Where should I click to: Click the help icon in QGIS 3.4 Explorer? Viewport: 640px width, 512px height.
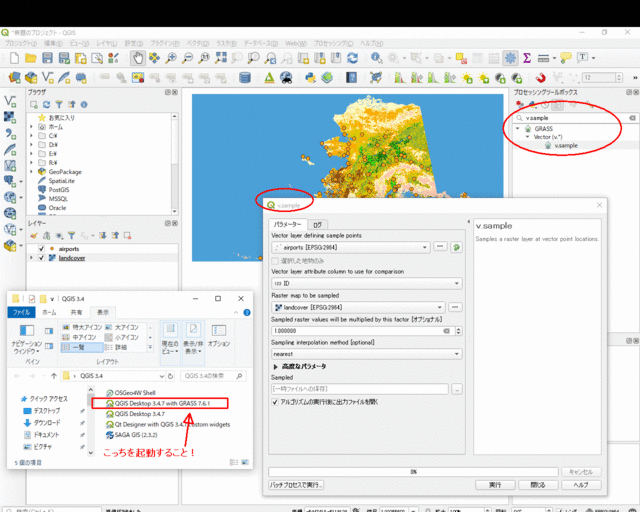[x=247, y=312]
